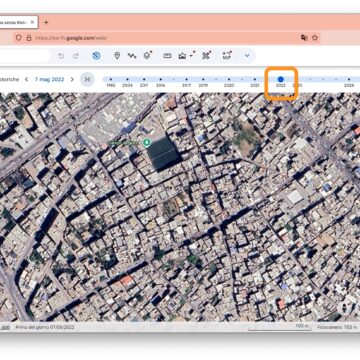The width and height of the screenshot is (360, 360).
Task: Click the Google Earth search box
Action: coord(24,56)
